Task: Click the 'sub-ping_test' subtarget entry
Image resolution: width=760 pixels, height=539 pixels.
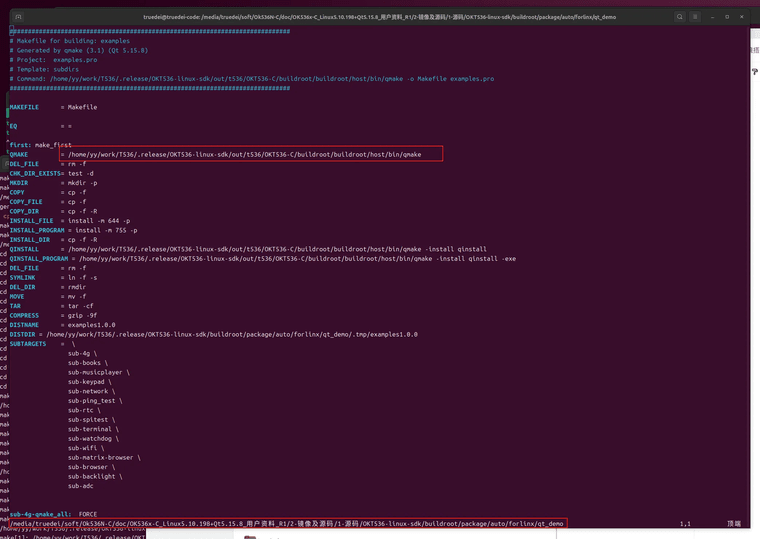Action: pyautogui.click(x=92, y=401)
